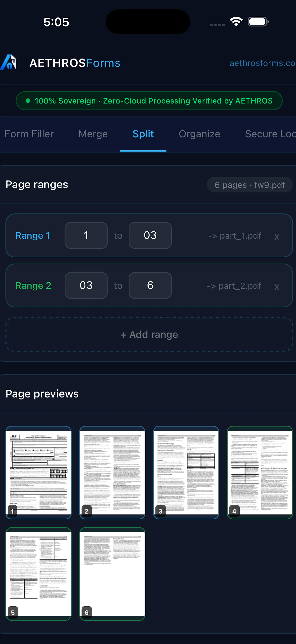The height and width of the screenshot is (644, 296).
Task: Select the Split tab
Action: pos(143,134)
